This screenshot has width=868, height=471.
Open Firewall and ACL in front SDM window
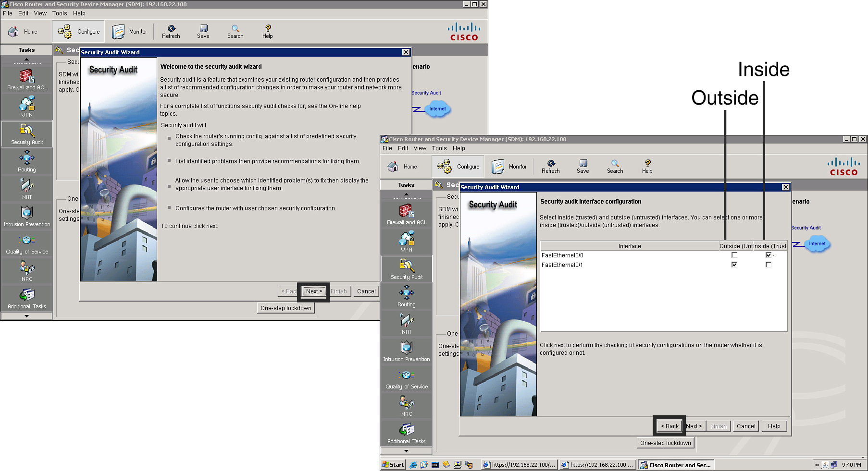(407, 215)
